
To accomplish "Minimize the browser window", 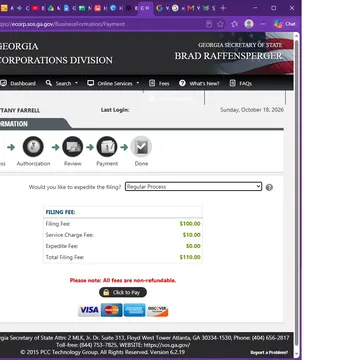I will pos(255,8).
